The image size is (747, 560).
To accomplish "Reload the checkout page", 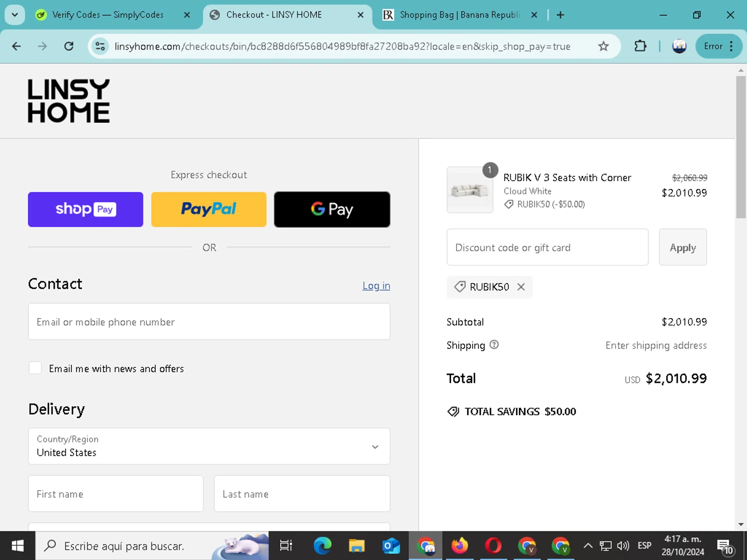I will (69, 46).
